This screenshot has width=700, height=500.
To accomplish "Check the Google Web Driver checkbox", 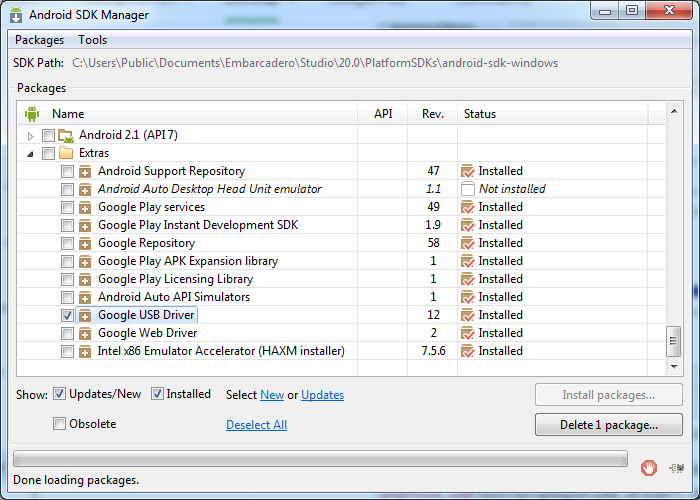I will pos(67,333).
